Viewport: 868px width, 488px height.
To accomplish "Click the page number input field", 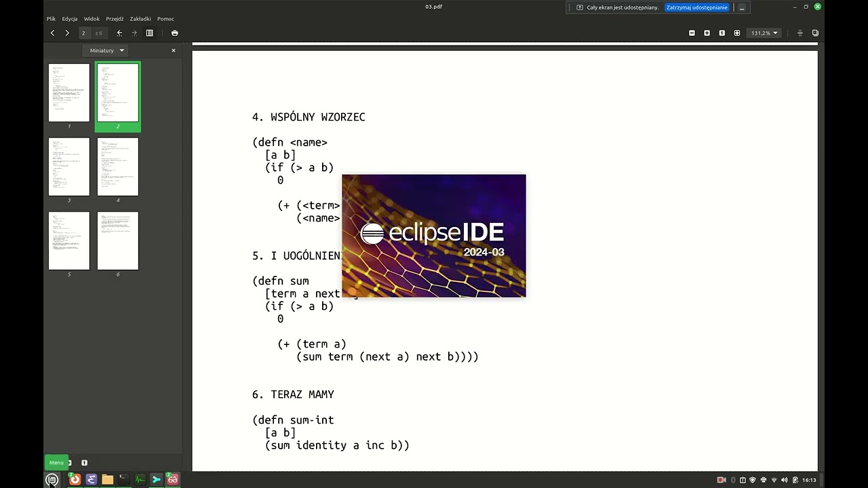I will tap(84, 33).
